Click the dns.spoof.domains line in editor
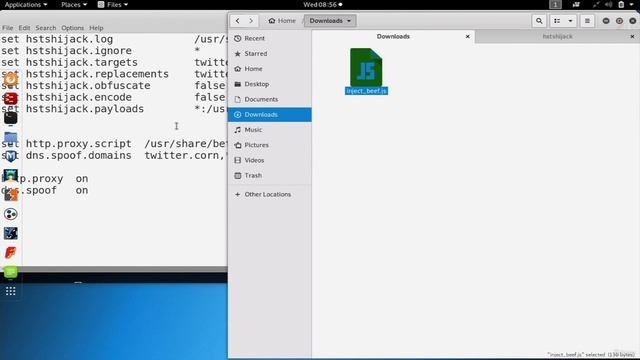 pyautogui.click(x=113, y=156)
